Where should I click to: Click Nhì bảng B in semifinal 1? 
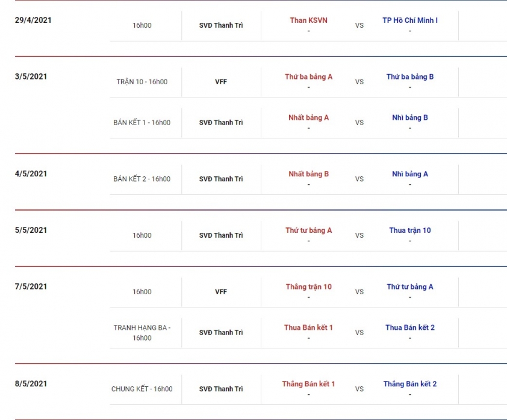coord(409,117)
